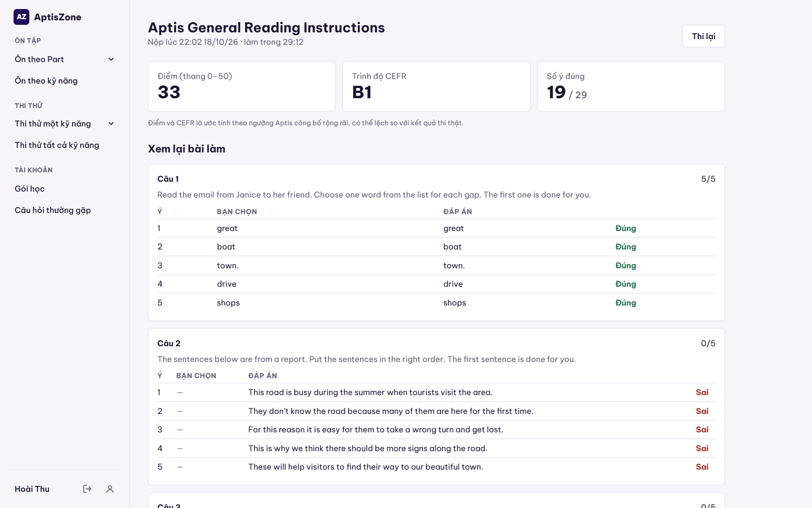Click the Câu 2 score 0/5

(708, 343)
